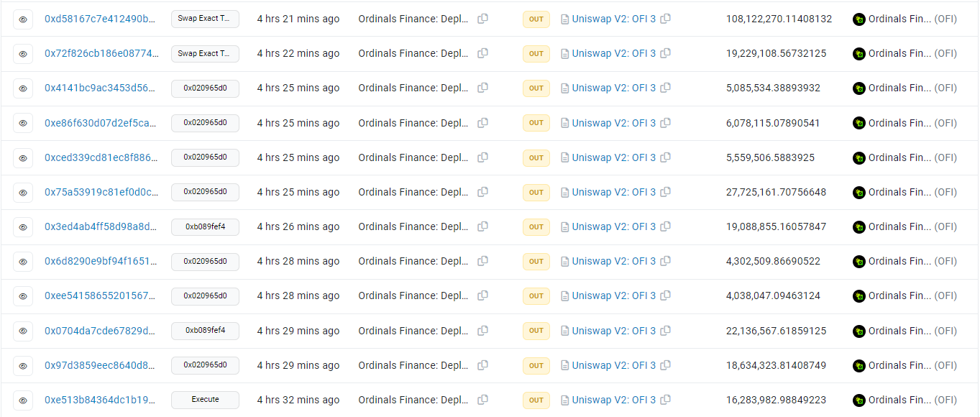Viewport: 980px width, 417px height.
Task: Click OFI token logo in the last row
Action: pyautogui.click(x=858, y=400)
